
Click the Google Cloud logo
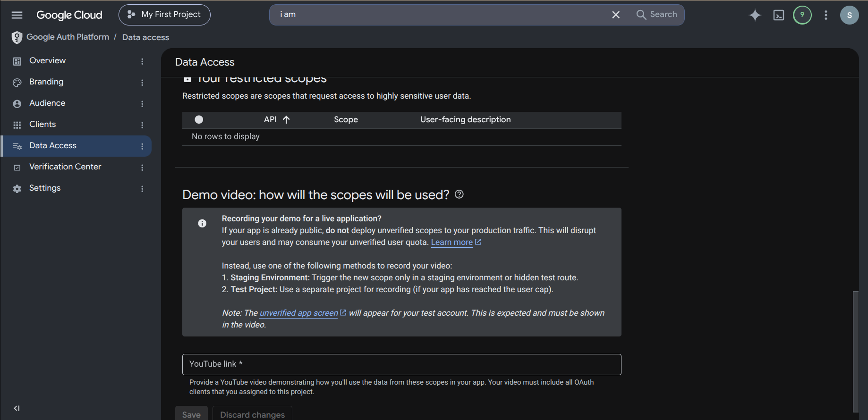coord(69,15)
